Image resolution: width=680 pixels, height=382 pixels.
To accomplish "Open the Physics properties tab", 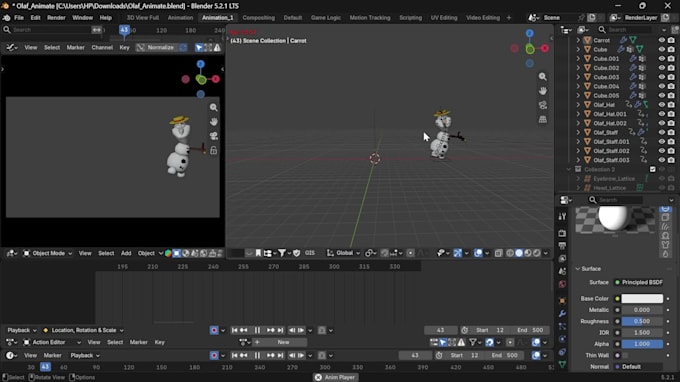I will click(562, 339).
